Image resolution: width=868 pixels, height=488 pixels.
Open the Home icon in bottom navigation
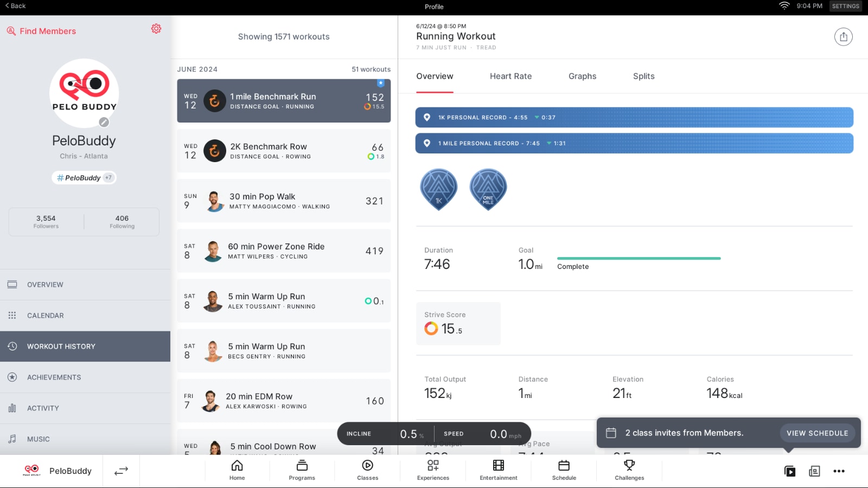[x=237, y=470]
